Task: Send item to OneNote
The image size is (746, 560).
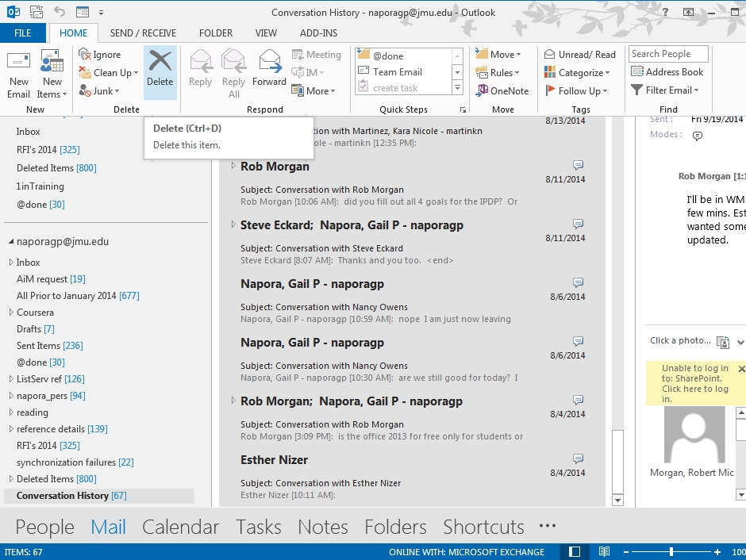Action: pyautogui.click(x=502, y=90)
